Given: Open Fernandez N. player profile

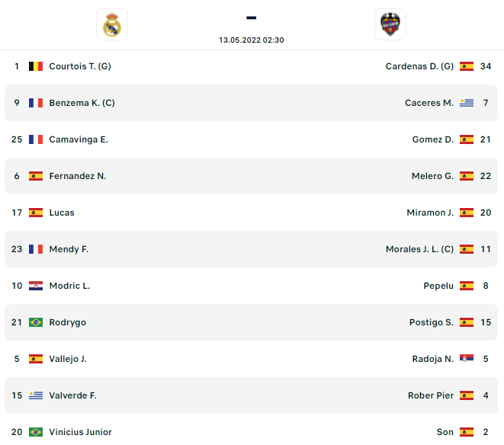Looking at the screenshot, I should [x=78, y=176].
